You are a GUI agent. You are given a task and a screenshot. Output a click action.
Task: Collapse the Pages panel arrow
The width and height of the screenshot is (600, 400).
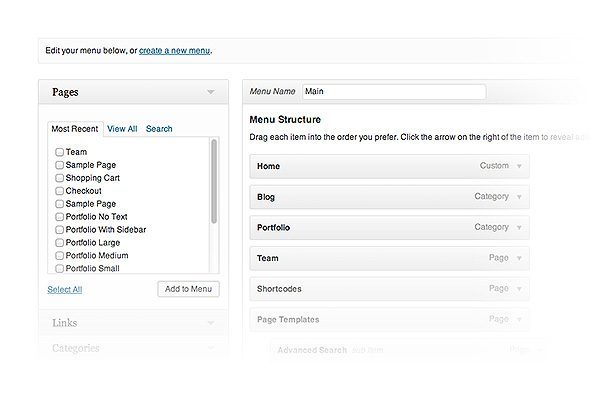coord(210,92)
